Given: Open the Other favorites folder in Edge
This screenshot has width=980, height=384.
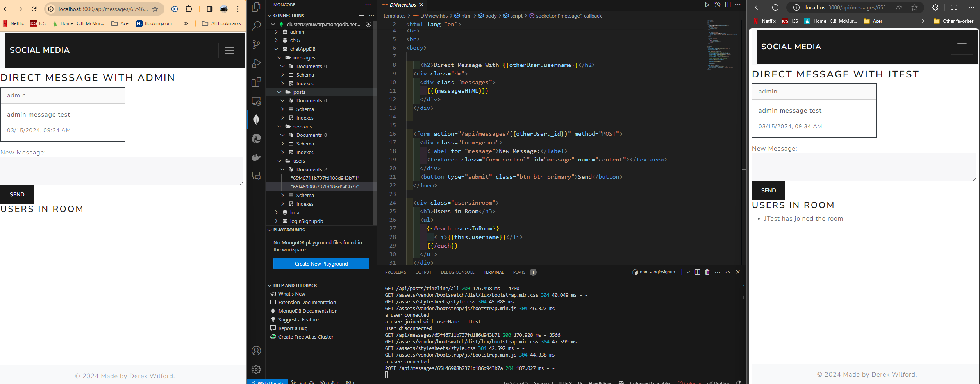Looking at the screenshot, I should [953, 21].
